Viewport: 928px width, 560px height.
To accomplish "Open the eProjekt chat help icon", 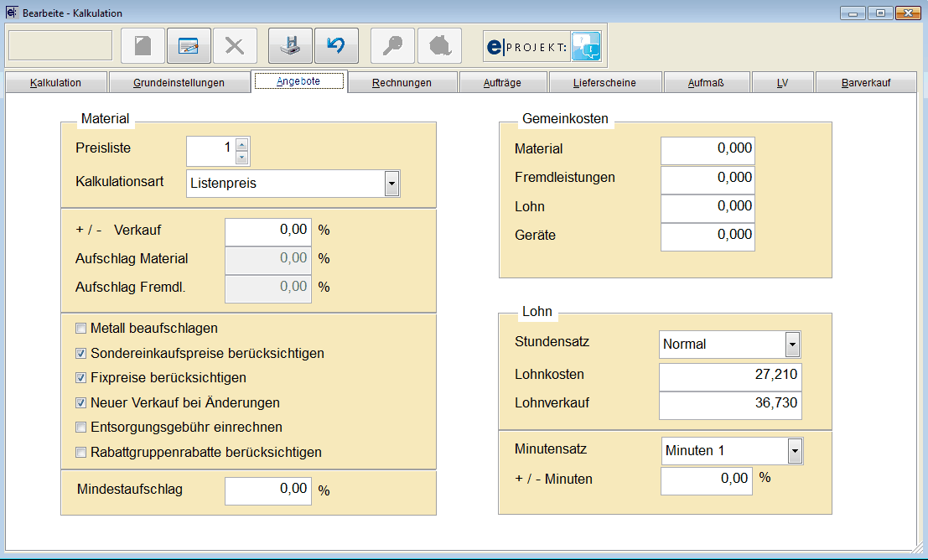I will 586,46.
